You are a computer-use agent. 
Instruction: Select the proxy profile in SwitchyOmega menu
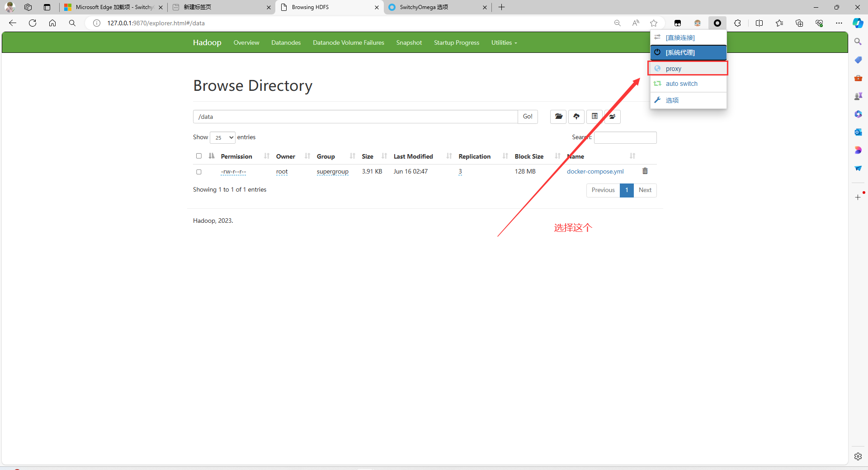click(x=688, y=68)
